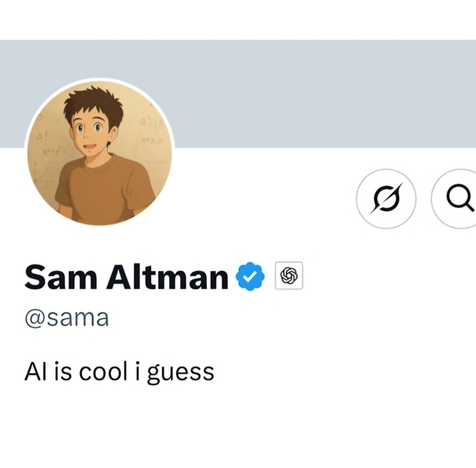Open the OpenAI affiliation badge
Viewport: 476px width, 468px height.
pyautogui.click(x=289, y=275)
